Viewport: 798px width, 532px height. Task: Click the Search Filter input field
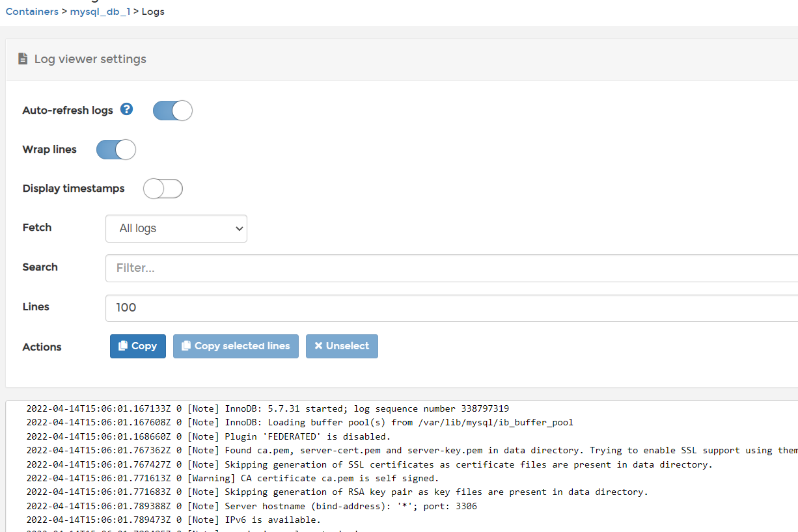point(452,268)
